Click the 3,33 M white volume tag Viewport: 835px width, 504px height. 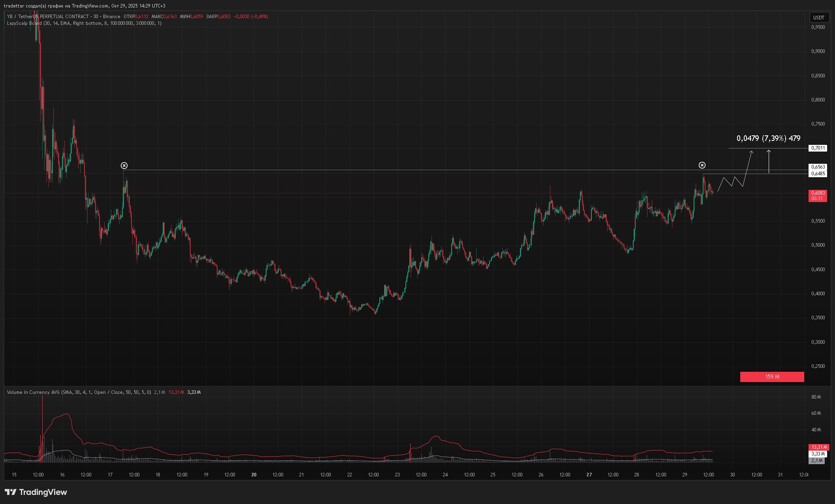click(818, 454)
